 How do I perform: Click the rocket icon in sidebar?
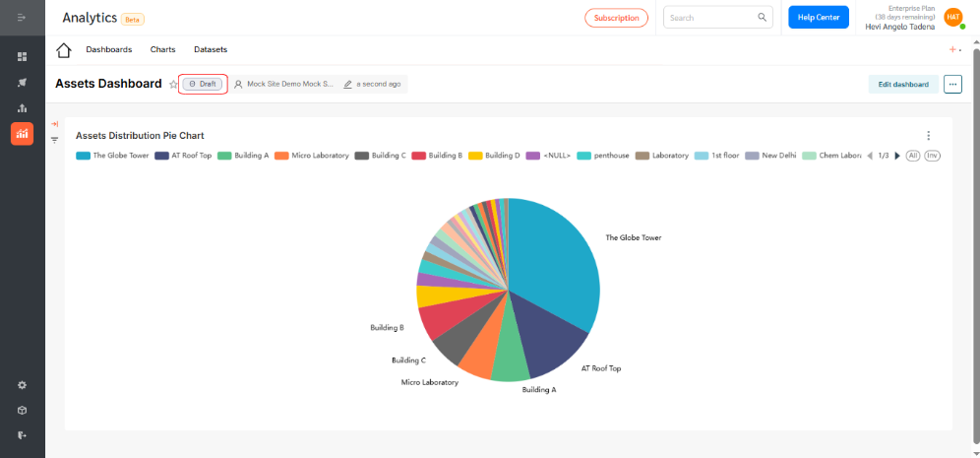pyautogui.click(x=22, y=82)
